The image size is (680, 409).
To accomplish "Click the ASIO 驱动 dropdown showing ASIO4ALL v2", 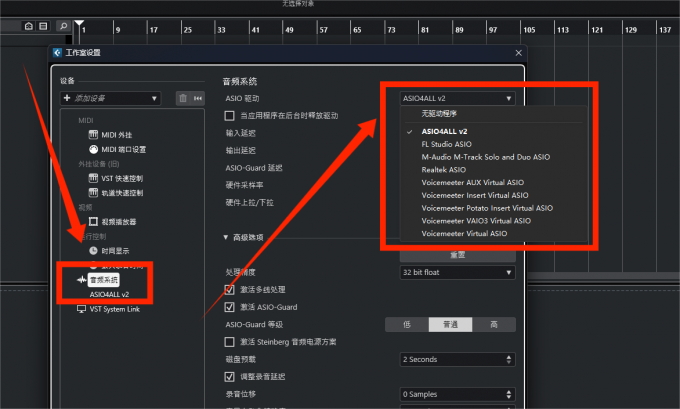I will 457,98.
